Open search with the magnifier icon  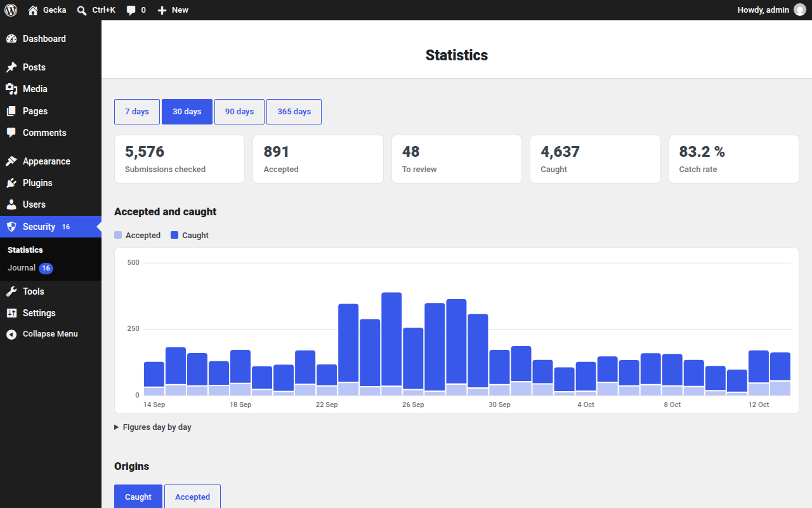(82, 10)
